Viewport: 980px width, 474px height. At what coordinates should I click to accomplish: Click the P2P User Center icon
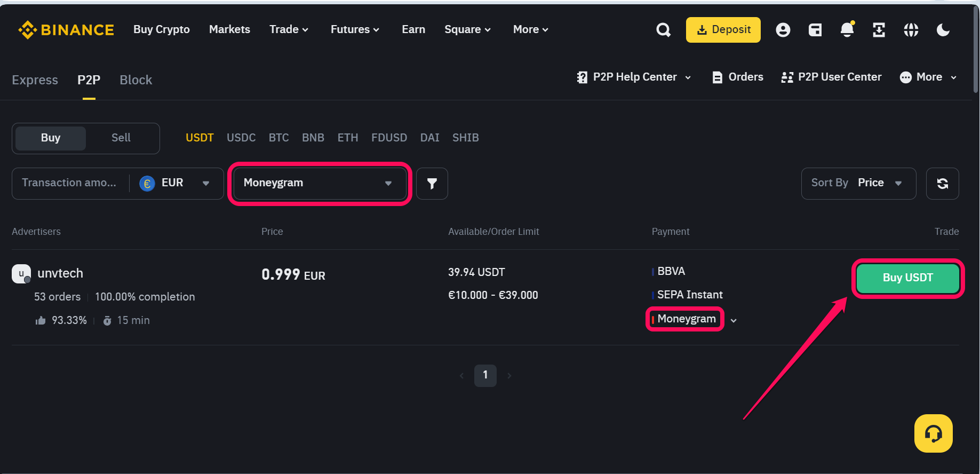point(787,77)
